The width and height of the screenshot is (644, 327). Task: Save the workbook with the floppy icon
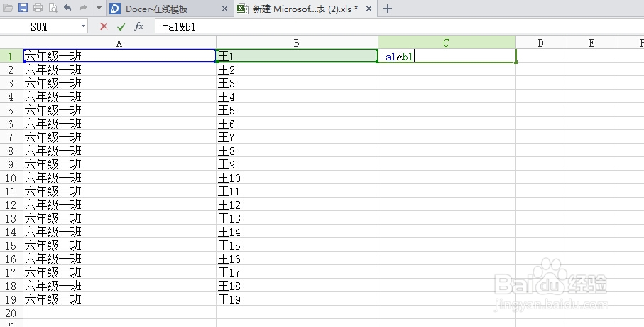(x=23, y=7)
